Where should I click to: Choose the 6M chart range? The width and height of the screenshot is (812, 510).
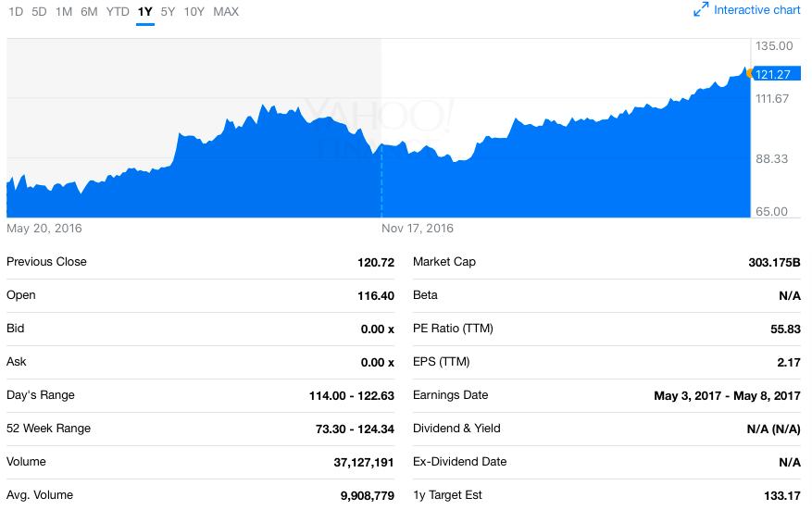[89, 12]
